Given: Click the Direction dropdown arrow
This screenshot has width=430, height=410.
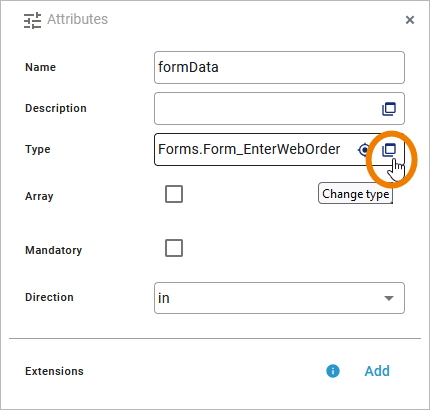Looking at the screenshot, I should 389,298.
